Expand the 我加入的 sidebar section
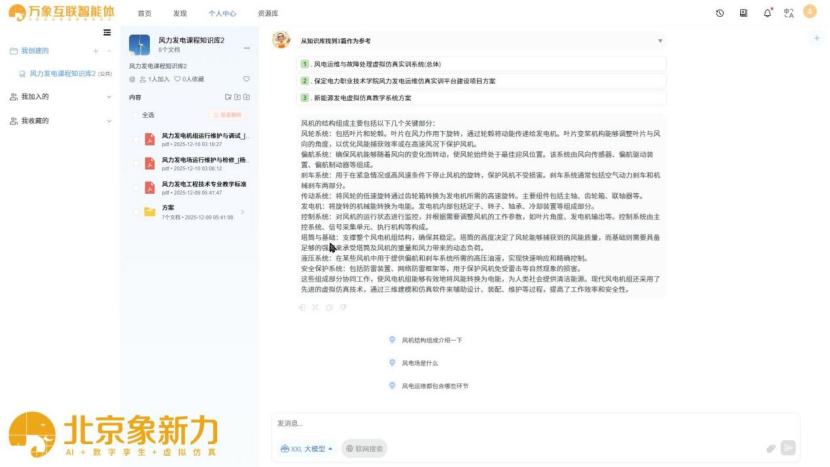The image size is (830, 467). coord(108,97)
